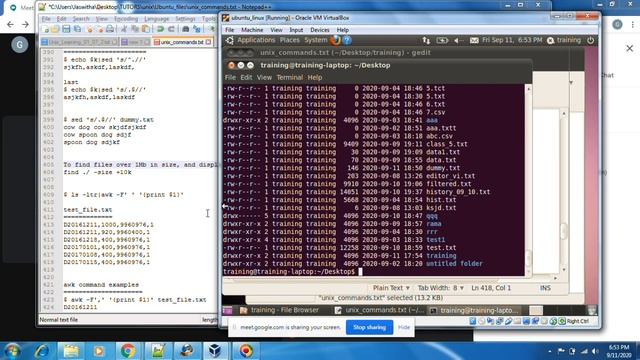Click the Save icon in Notepad++ toolbar
The height and width of the screenshot is (360, 640).
point(66,29)
